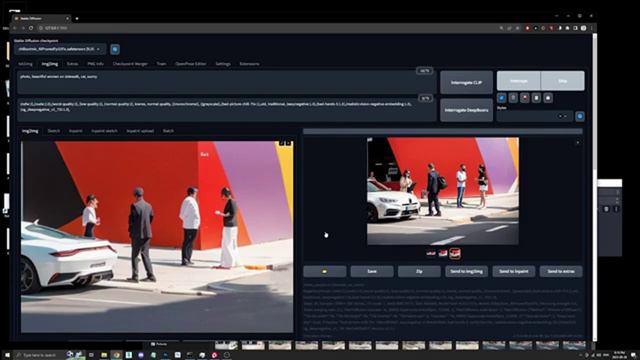Open the Stable Diffusion checkpoint dropdown
Screen dimensions: 640x360
click(x=60, y=49)
